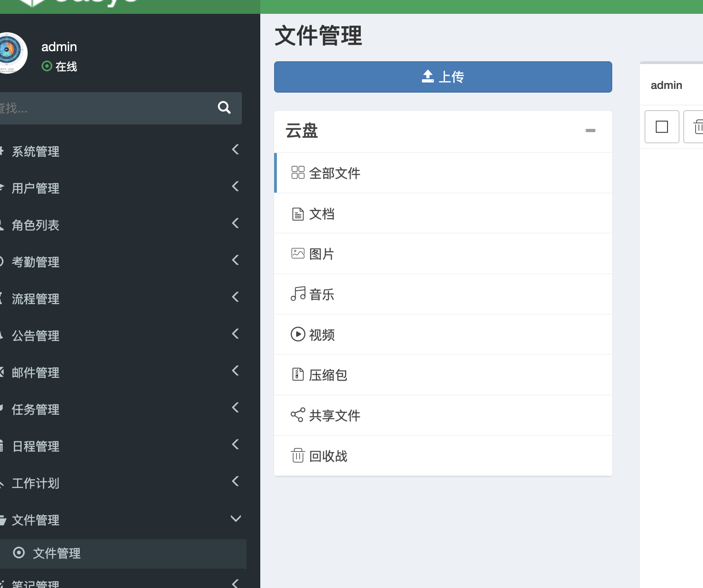Click the play icon beside 视频
This screenshot has width=703, height=588.
(x=298, y=334)
